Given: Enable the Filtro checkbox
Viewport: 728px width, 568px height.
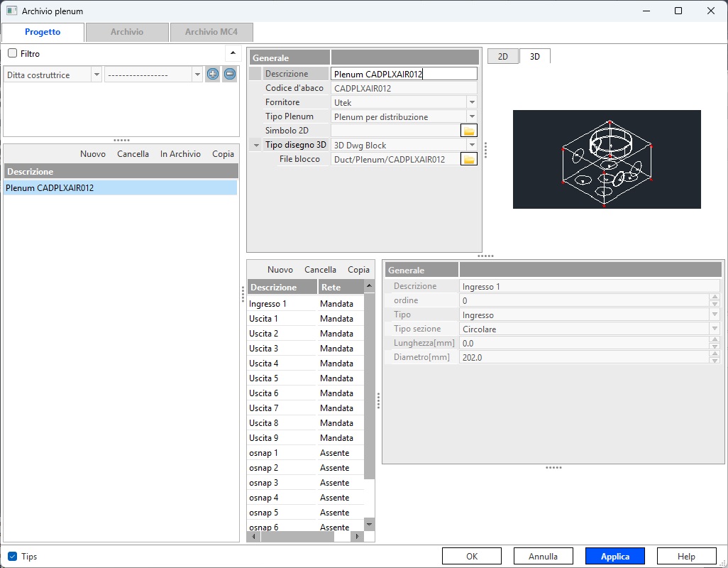Looking at the screenshot, I should pos(12,53).
